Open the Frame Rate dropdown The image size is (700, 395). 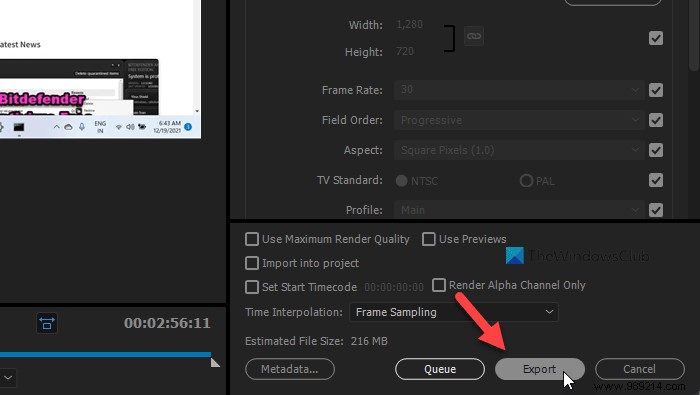[519, 90]
